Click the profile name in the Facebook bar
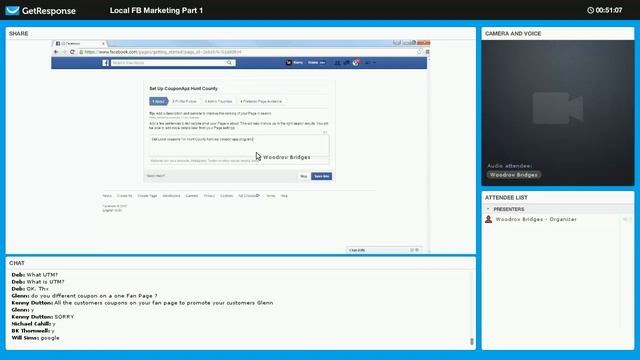Screen dimensions: 640x360 (298, 62)
